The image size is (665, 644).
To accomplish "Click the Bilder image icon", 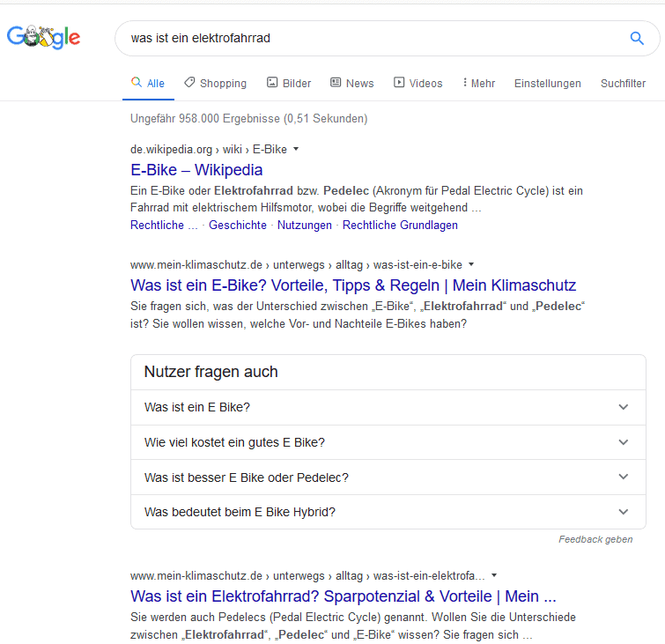I will (272, 82).
